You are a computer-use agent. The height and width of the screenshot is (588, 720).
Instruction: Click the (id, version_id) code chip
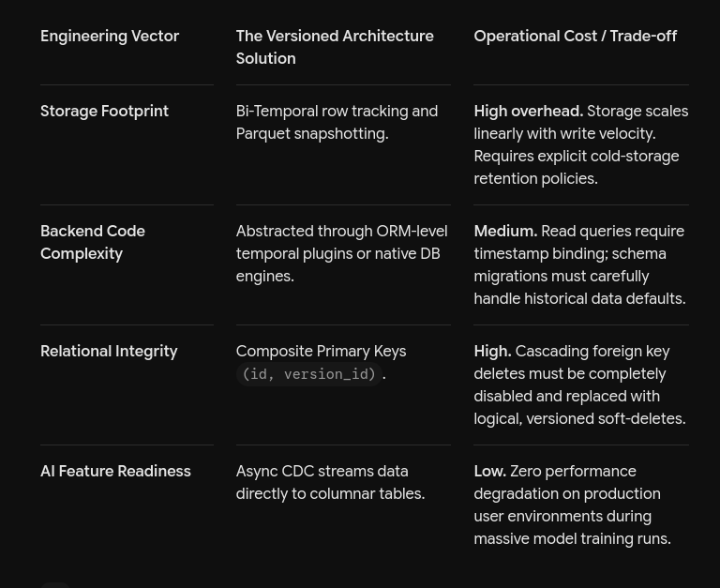click(x=308, y=374)
